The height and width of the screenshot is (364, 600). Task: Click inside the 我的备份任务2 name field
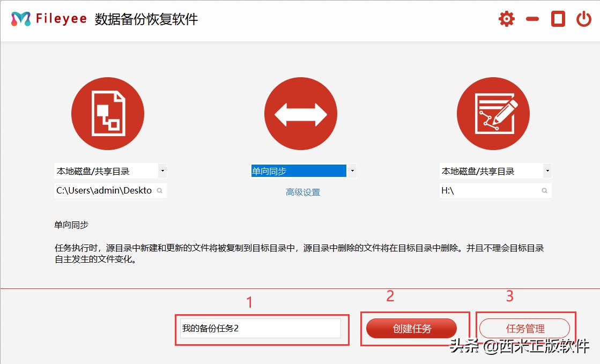click(260, 328)
